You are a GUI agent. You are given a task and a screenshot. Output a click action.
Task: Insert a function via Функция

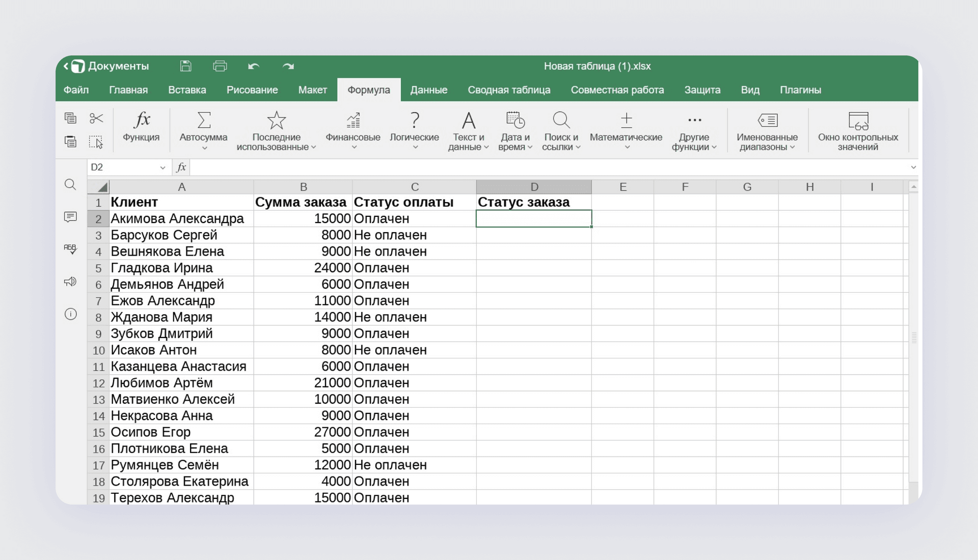click(x=141, y=127)
